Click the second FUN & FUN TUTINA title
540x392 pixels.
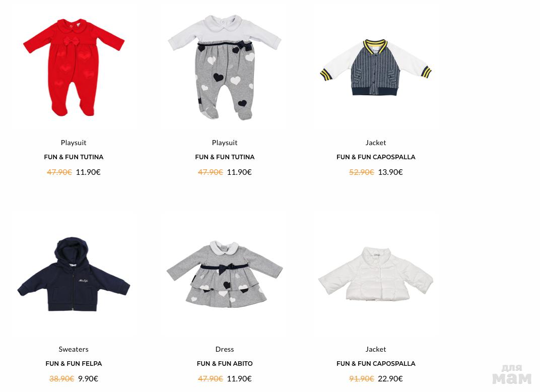point(225,157)
